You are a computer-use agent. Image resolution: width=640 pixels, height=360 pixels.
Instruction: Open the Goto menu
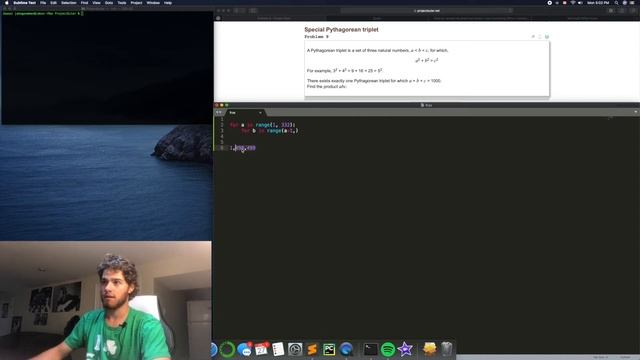(x=109, y=2)
